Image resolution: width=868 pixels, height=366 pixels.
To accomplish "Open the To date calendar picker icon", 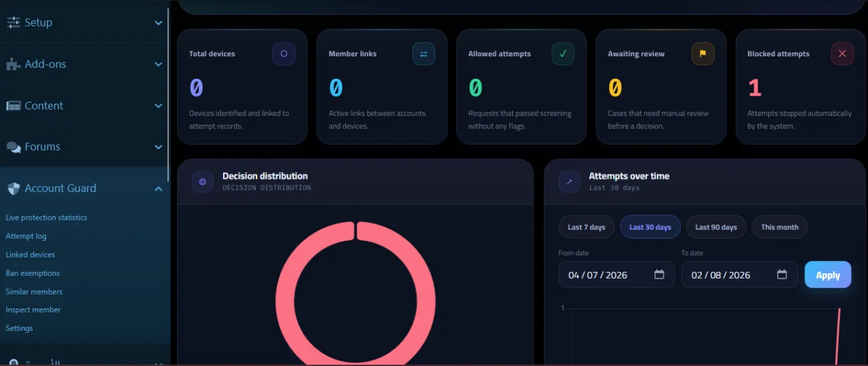I will tap(782, 274).
